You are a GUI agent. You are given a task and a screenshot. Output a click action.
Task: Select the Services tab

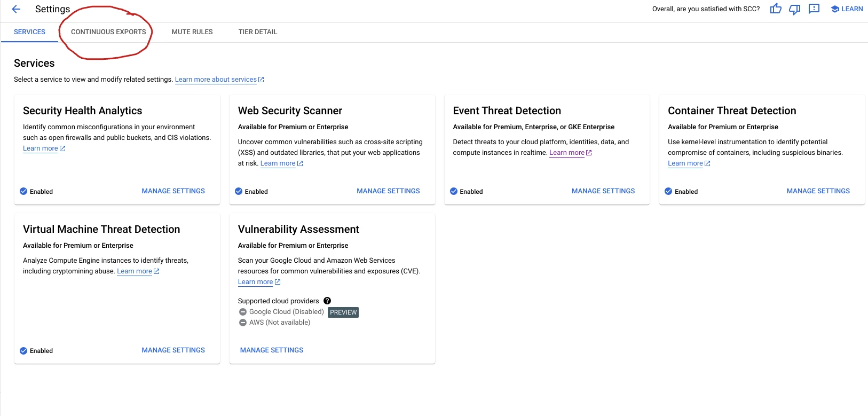(29, 32)
